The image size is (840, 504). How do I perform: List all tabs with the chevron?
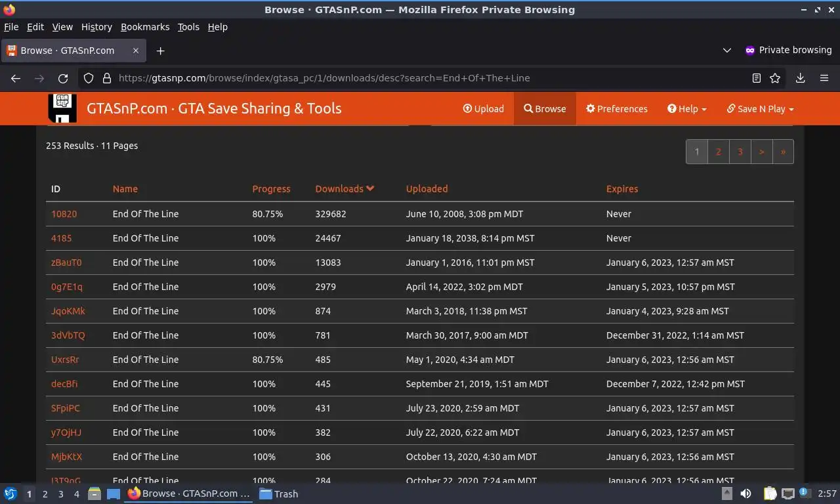(x=727, y=51)
